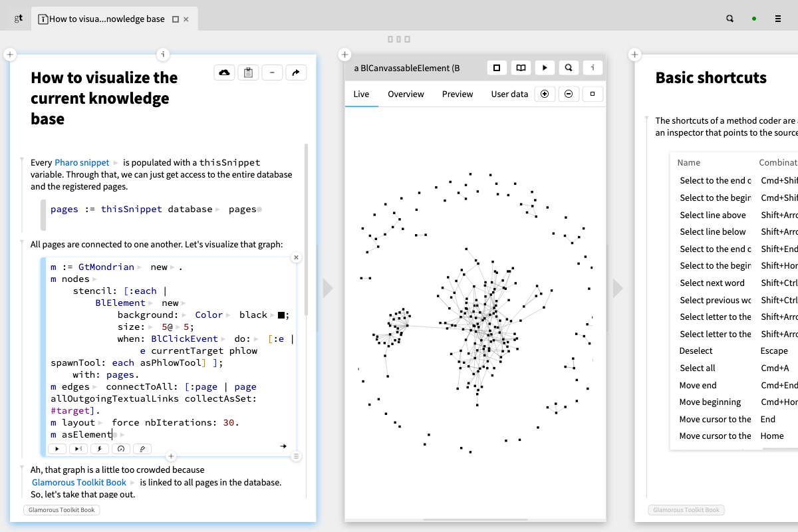Select the 'Select all' shortcut row

[x=734, y=368]
